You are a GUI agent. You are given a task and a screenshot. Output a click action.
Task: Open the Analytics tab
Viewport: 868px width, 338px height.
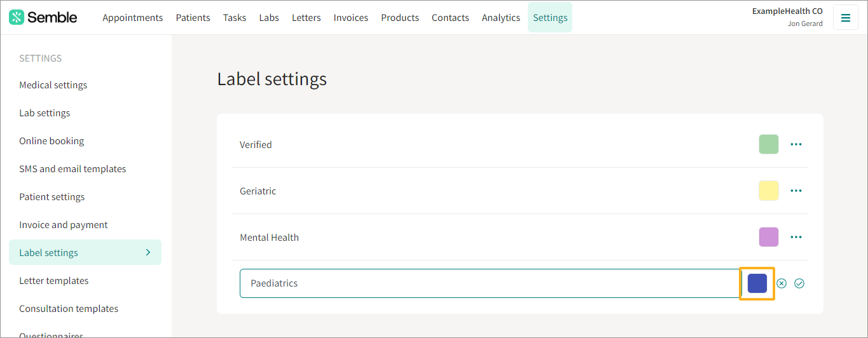500,18
